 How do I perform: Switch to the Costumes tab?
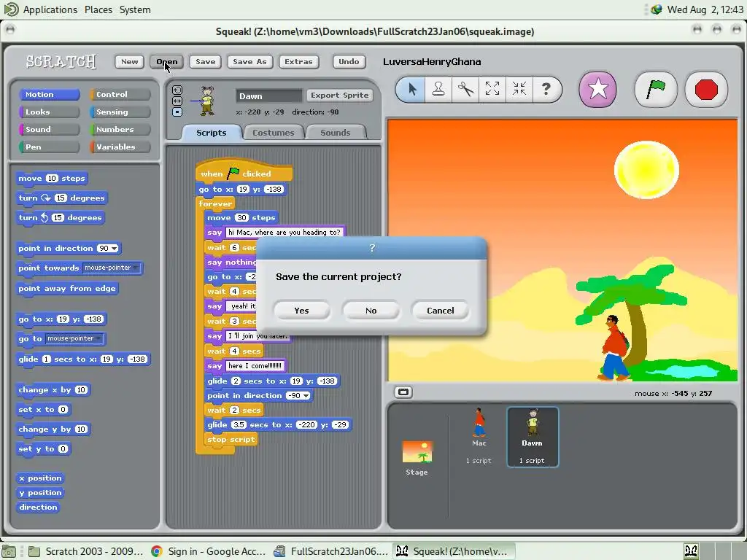tap(273, 133)
